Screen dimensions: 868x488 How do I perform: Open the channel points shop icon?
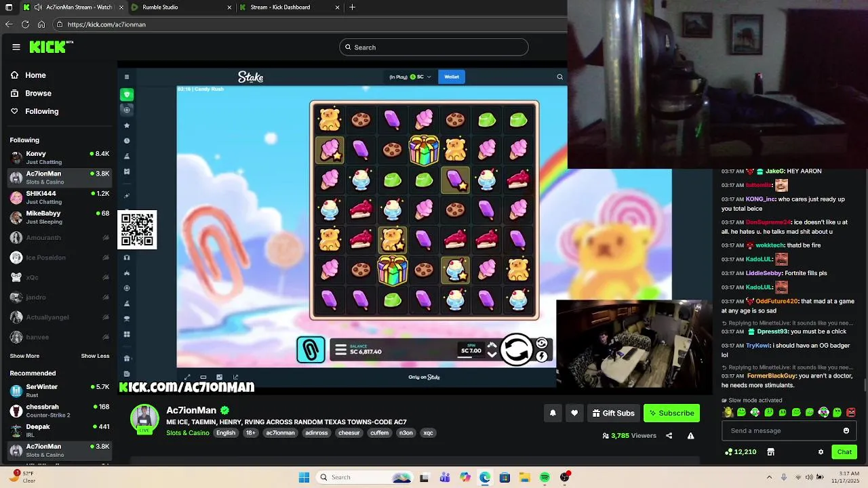[x=770, y=452]
